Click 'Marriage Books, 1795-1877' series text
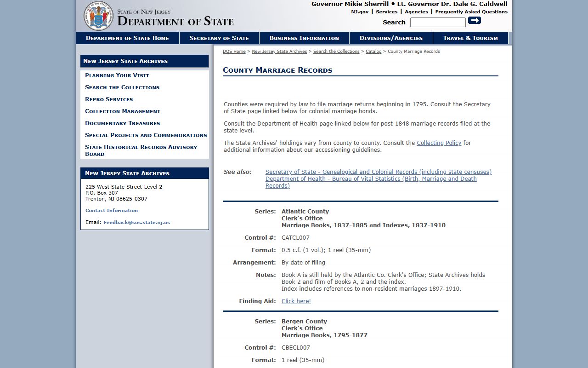 pyautogui.click(x=324, y=335)
